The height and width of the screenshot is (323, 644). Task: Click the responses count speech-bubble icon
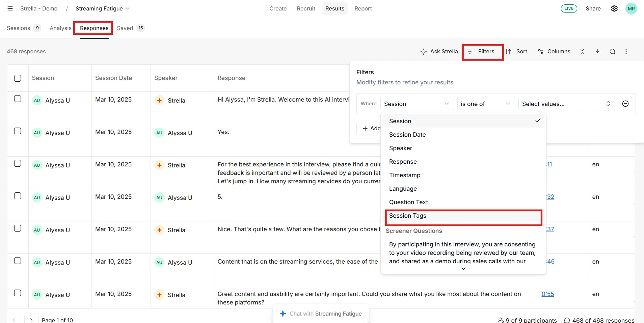tap(567, 320)
